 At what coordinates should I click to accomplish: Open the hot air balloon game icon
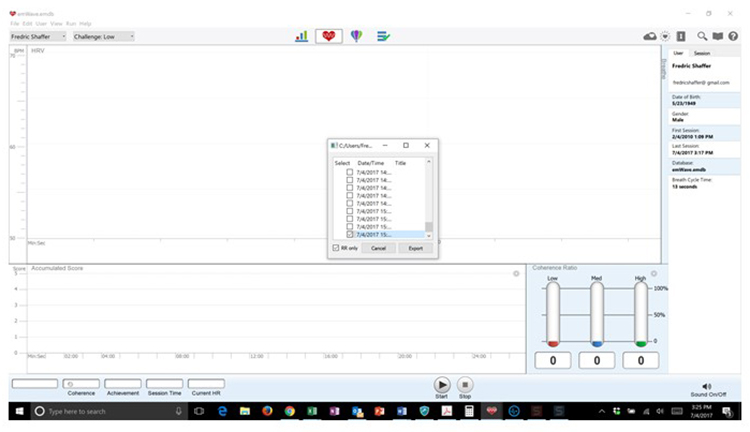coord(356,36)
